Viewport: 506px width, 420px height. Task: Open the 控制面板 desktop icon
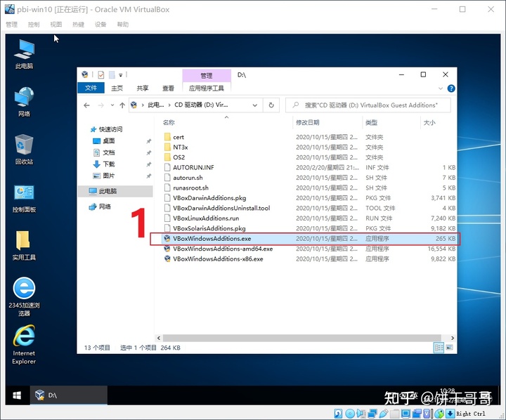24,197
